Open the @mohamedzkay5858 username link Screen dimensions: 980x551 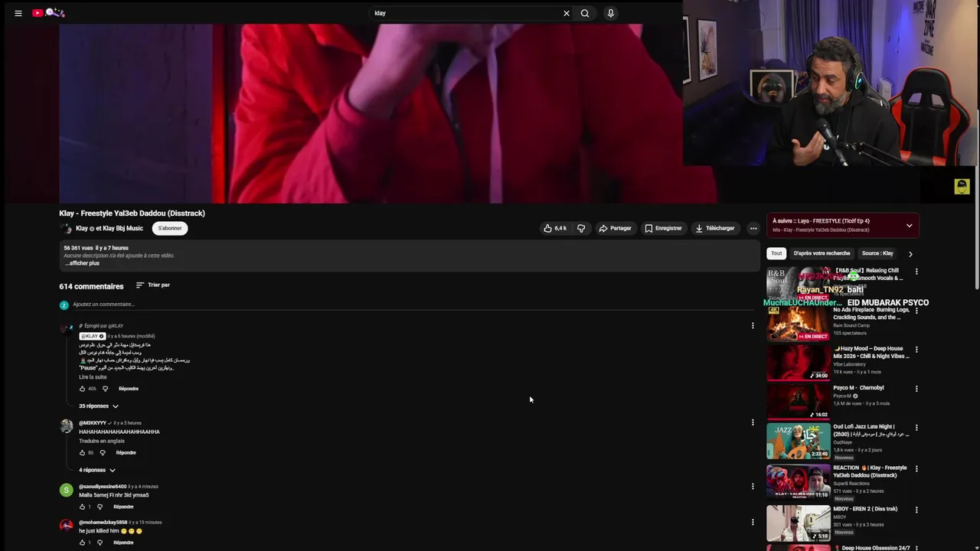[x=103, y=522]
